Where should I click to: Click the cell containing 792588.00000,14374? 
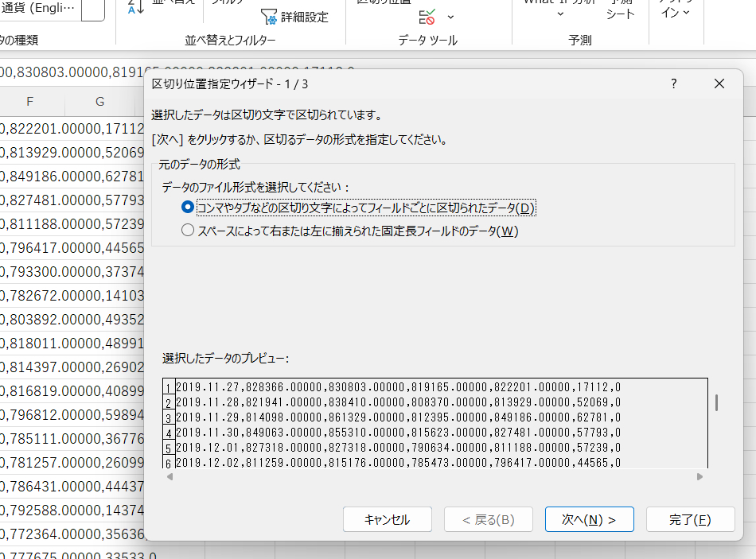(x=72, y=510)
